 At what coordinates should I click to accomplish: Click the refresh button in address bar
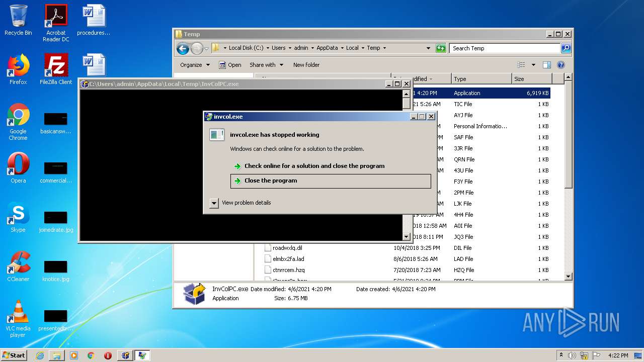tap(441, 48)
